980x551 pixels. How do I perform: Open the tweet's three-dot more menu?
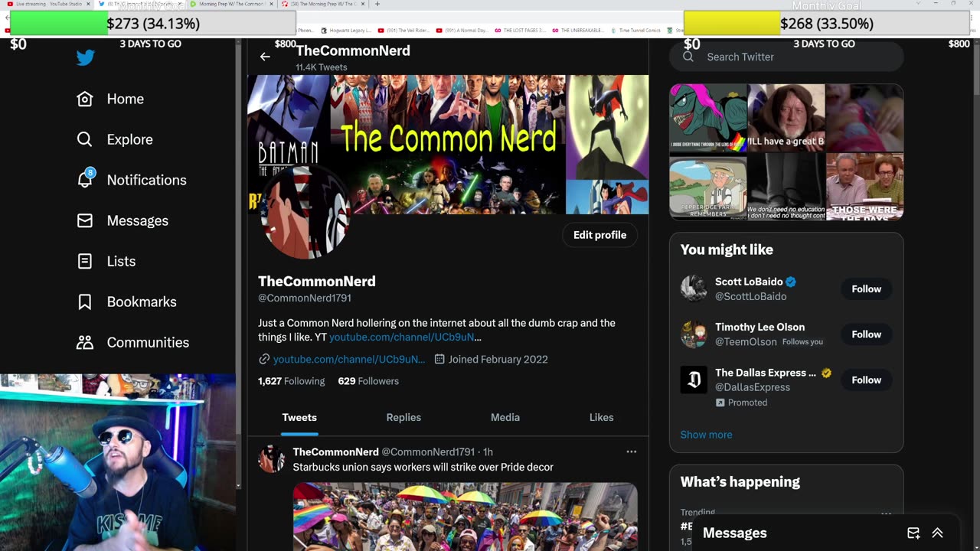pos(631,452)
